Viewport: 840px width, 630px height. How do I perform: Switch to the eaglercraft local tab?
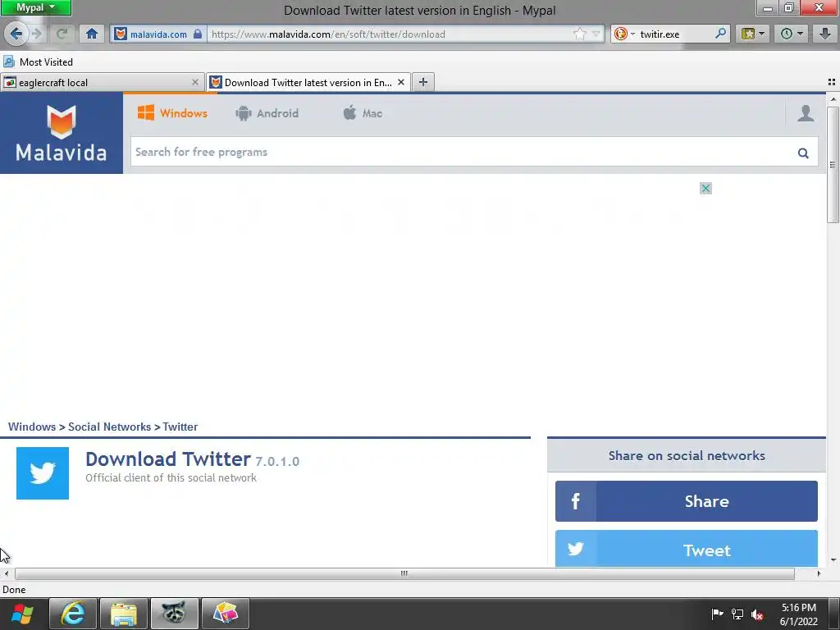click(102, 83)
